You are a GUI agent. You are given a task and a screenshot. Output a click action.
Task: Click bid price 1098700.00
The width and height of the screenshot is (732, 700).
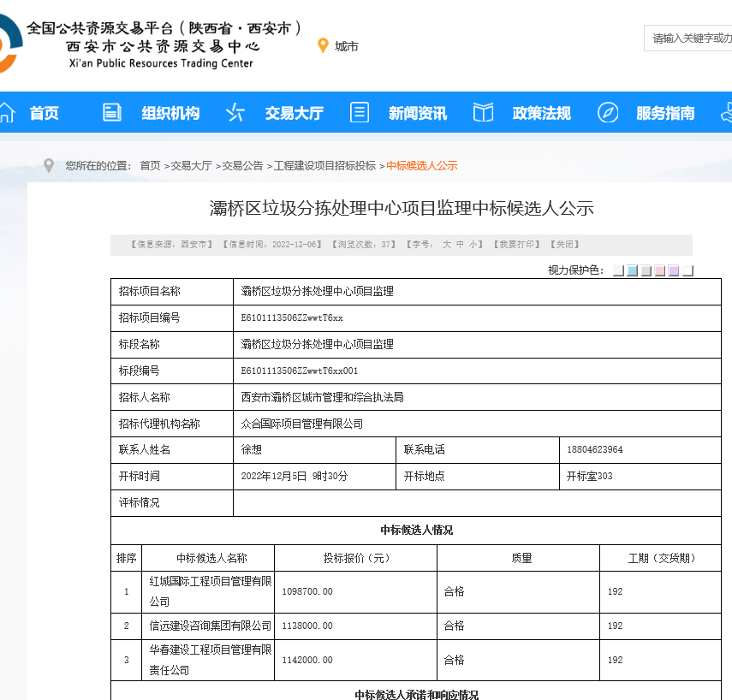(307, 591)
